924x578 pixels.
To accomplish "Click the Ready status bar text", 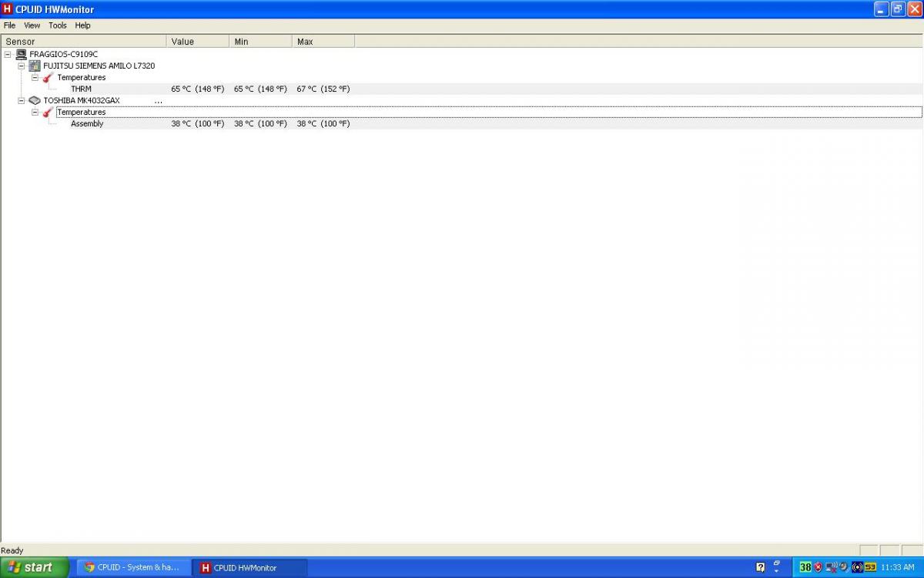I will point(12,550).
